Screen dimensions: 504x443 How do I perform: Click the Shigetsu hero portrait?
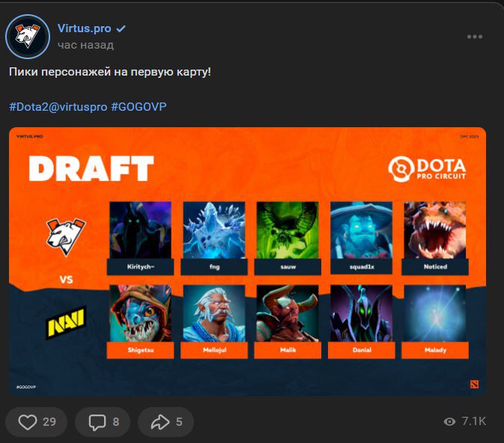(141, 314)
